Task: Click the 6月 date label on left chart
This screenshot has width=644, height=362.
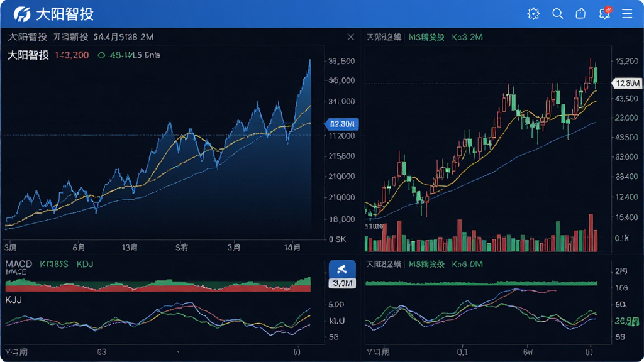Action: (x=79, y=248)
